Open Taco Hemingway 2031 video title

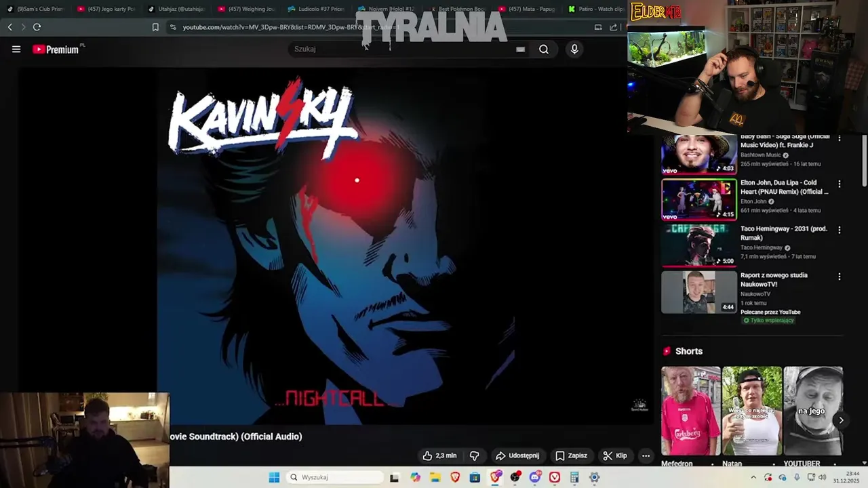pyautogui.click(x=784, y=233)
